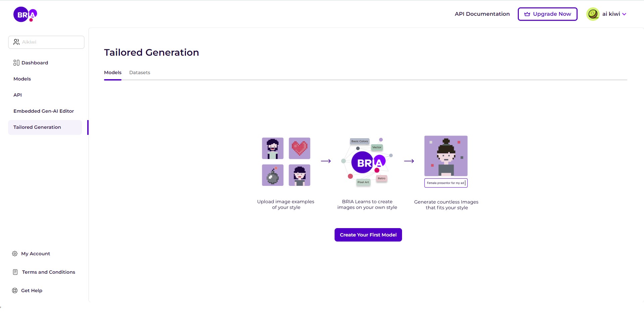Image resolution: width=644 pixels, height=317 pixels.
Task: Click the crown icon on Upgrade Now
Action: coord(527,14)
